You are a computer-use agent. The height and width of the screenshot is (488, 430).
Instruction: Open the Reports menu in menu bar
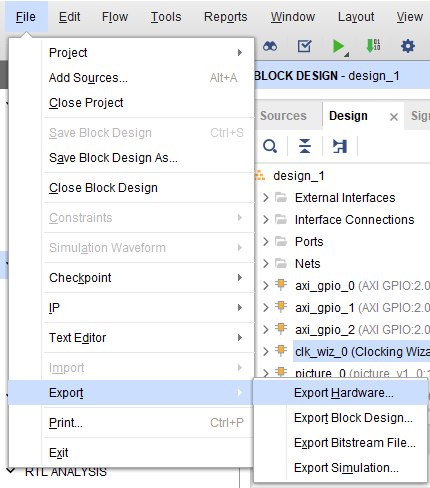tap(225, 17)
